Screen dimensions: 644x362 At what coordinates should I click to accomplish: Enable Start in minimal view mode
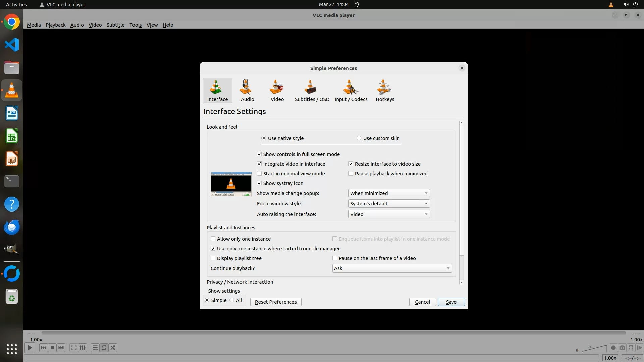coord(259,174)
